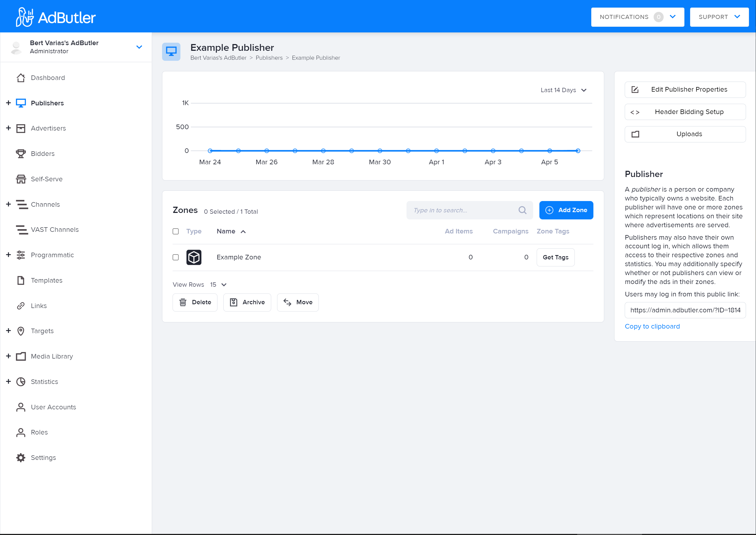
Task: Click Copy to clipboard link
Action: tap(652, 326)
